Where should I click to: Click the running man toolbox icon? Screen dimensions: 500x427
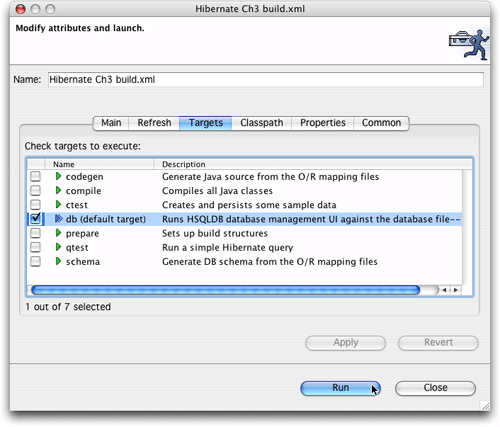click(x=469, y=45)
